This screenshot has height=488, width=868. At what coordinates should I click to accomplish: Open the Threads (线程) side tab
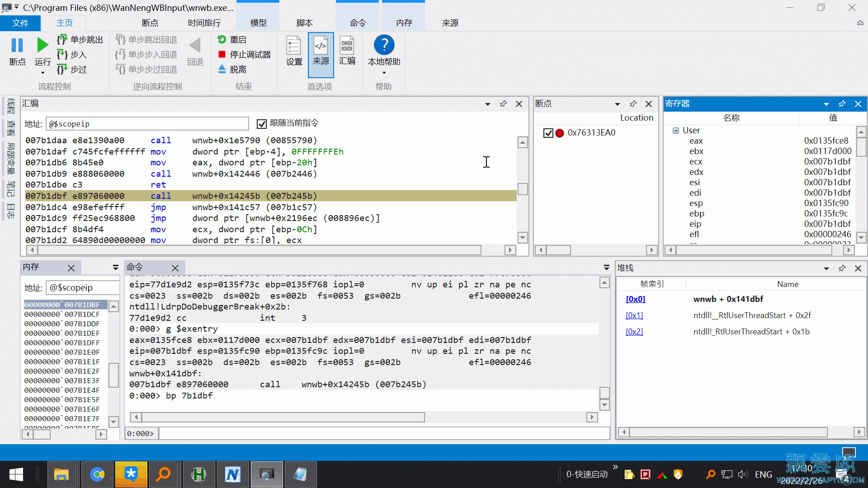[x=11, y=106]
